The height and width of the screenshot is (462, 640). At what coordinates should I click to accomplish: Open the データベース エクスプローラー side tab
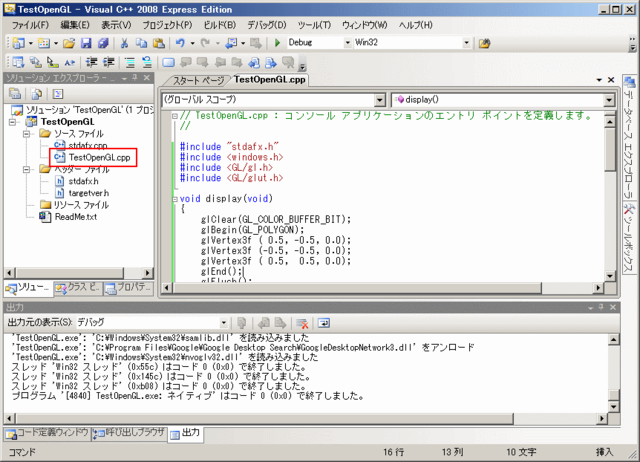point(629,137)
